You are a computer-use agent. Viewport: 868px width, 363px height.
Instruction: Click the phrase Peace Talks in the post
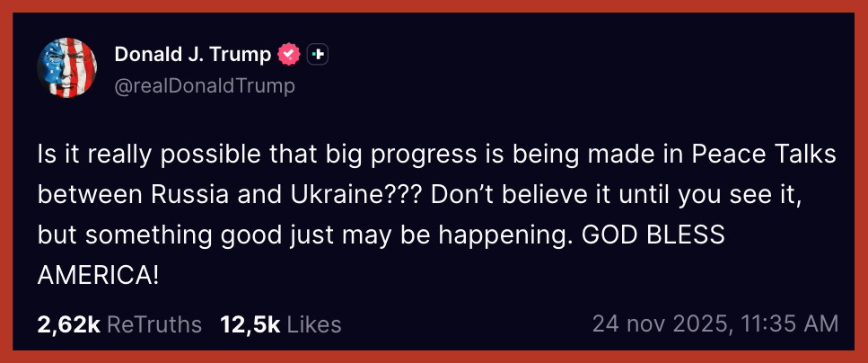[763, 155]
